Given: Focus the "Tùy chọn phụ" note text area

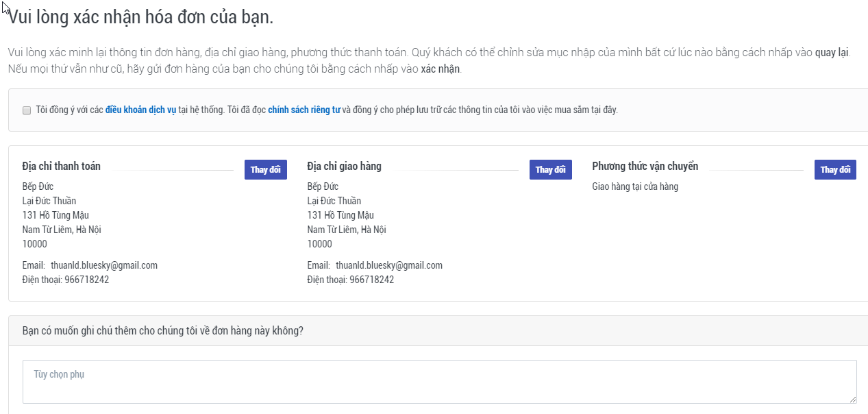Looking at the screenshot, I should 438,382.
